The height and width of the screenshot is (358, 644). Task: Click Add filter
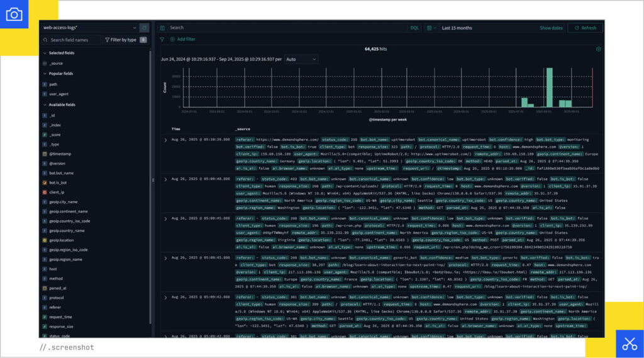tap(183, 40)
